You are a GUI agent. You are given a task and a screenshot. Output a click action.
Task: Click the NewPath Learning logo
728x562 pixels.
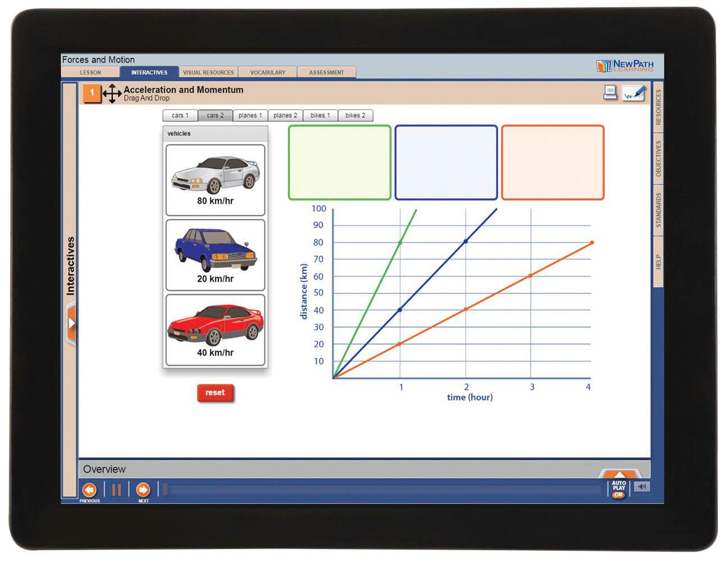pyautogui.click(x=625, y=66)
